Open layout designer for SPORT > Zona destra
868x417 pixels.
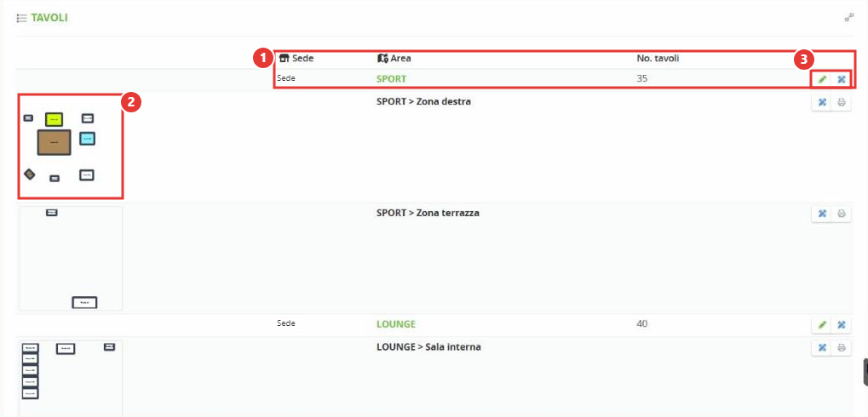click(822, 102)
